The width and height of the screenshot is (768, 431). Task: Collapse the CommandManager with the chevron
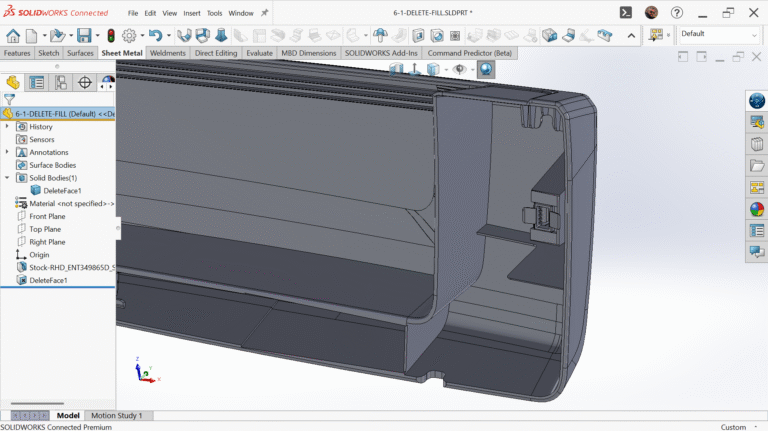(x=631, y=36)
